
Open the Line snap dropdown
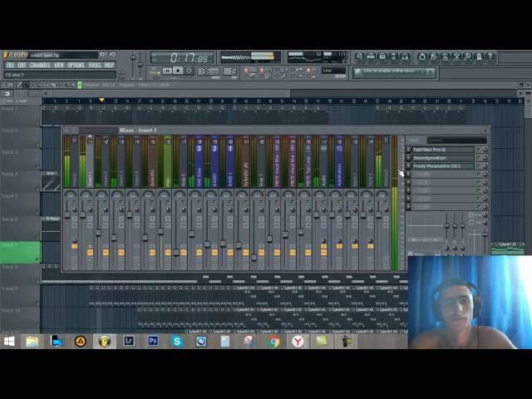pos(333,71)
